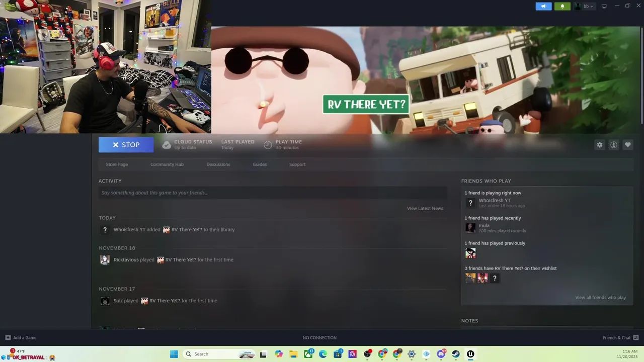644x362 pixels.
Task: Click avatar of friend who played previously
Action: [470, 253]
